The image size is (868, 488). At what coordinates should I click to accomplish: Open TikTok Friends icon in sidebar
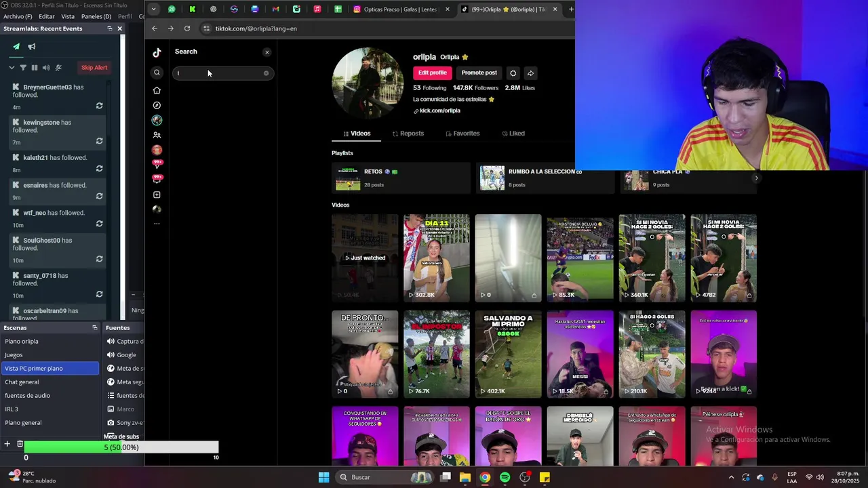click(157, 135)
